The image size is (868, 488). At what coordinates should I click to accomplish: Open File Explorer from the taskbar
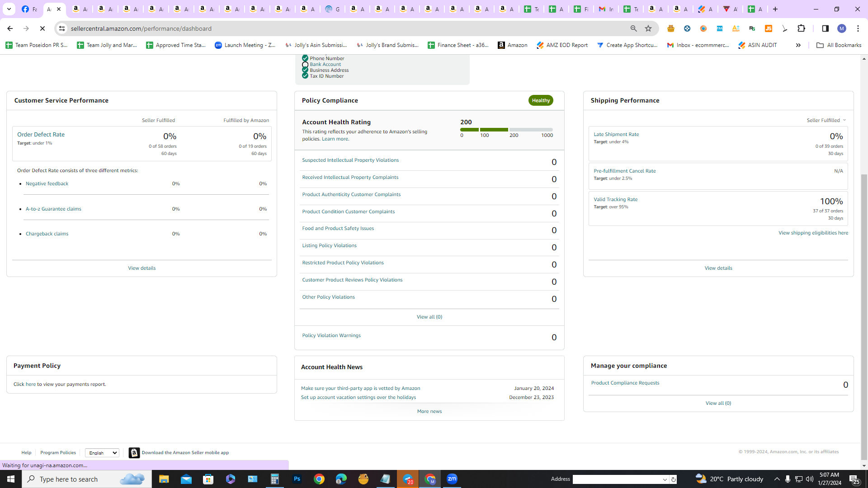click(164, 479)
